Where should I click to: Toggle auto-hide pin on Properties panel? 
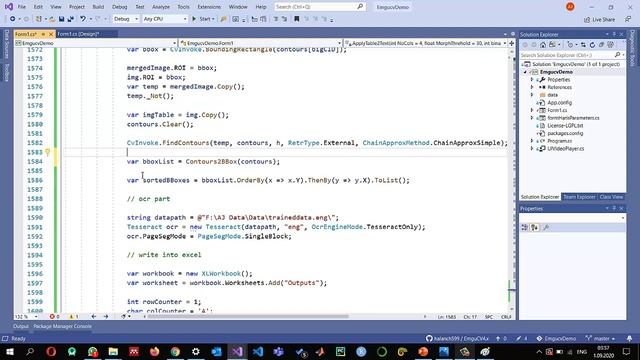pos(614,209)
